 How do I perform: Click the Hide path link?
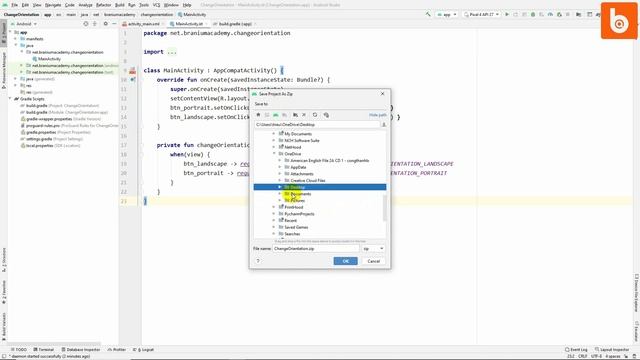pyautogui.click(x=377, y=115)
